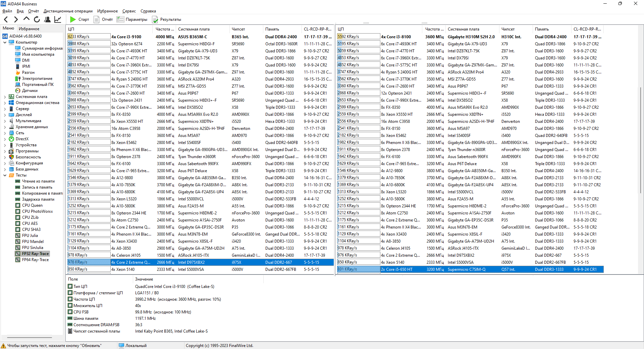The image size is (644, 349).
Task: Select the Запись в память benchmark
Action: coord(34,187)
